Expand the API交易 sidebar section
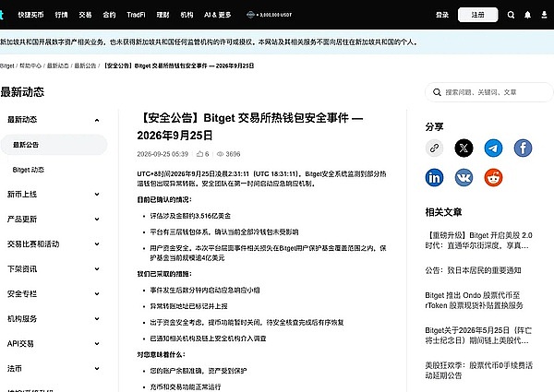 (97, 343)
